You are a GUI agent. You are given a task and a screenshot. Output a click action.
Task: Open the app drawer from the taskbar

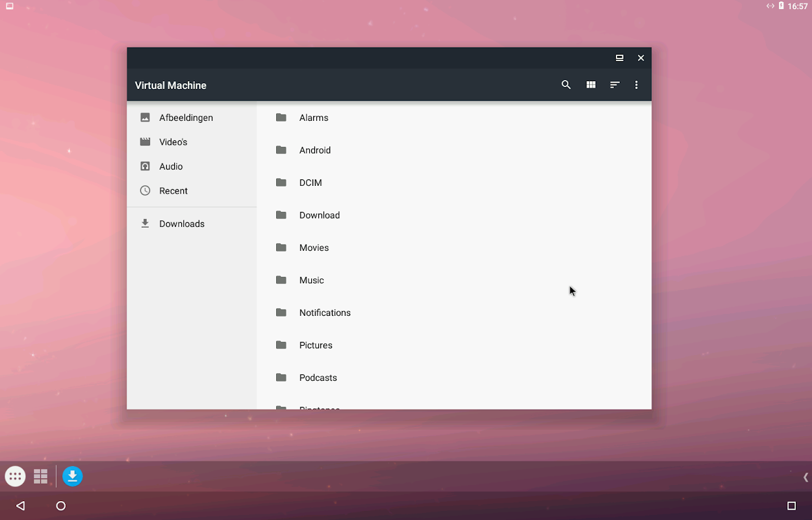pos(14,476)
